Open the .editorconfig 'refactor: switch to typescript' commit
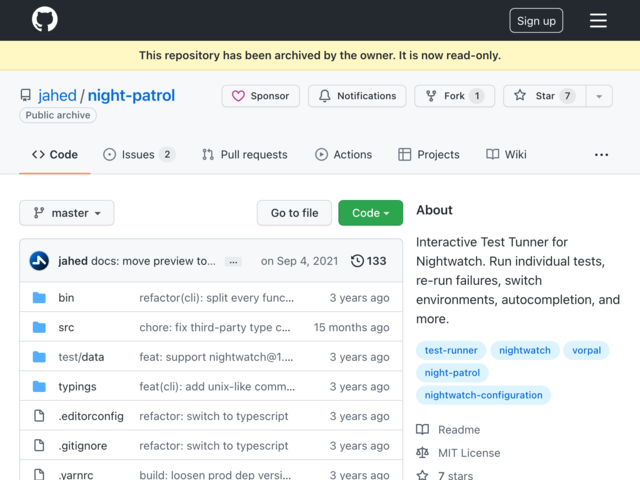The width and height of the screenshot is (640, 480). pos(213,416)
